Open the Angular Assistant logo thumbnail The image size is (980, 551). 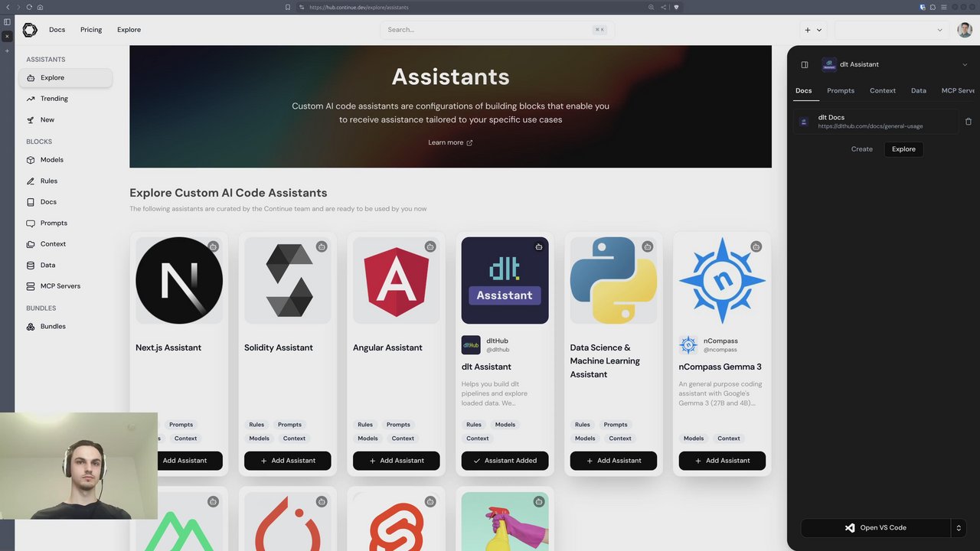397,280
